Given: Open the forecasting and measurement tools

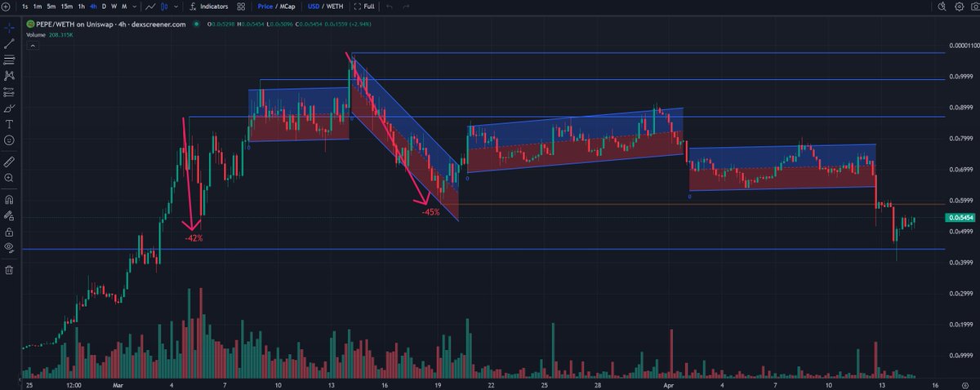Looking at the screenshot, I should [9, 92].
